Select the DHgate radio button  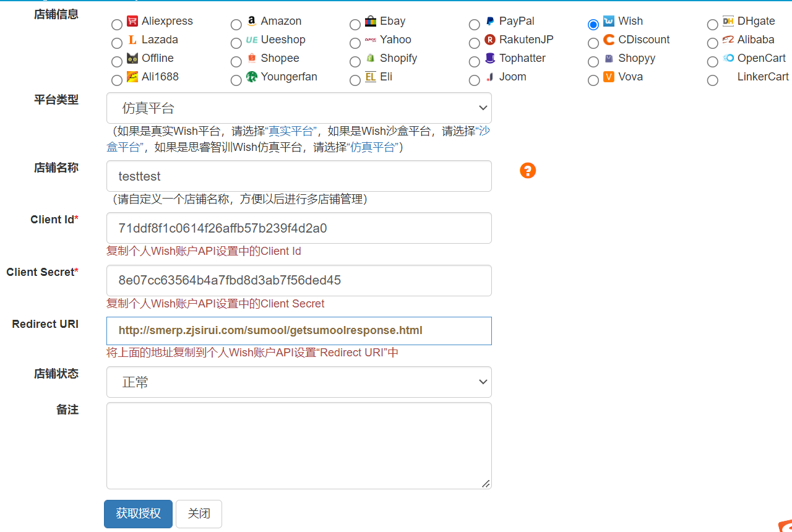pos(713,25)
